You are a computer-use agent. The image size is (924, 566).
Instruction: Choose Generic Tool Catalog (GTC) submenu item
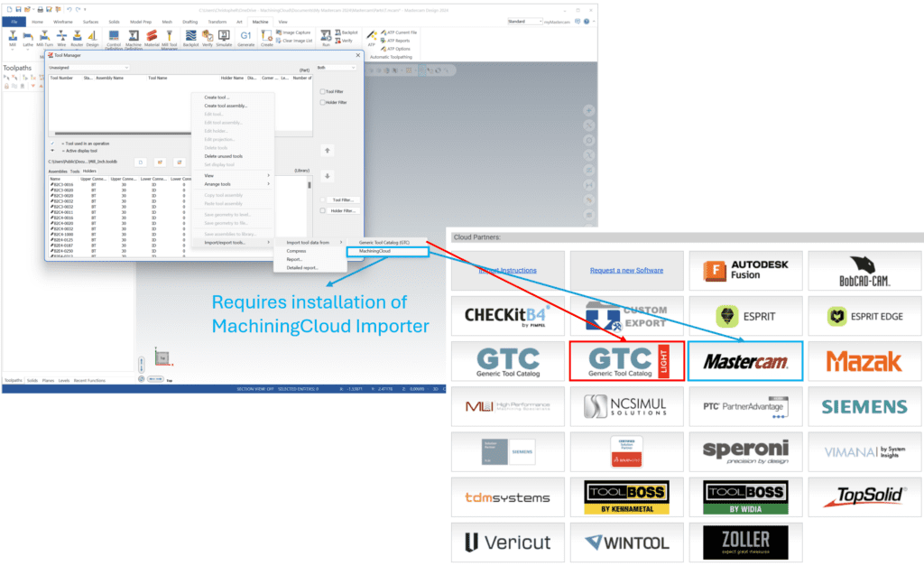pyautogui.click(x=383, y=242)
